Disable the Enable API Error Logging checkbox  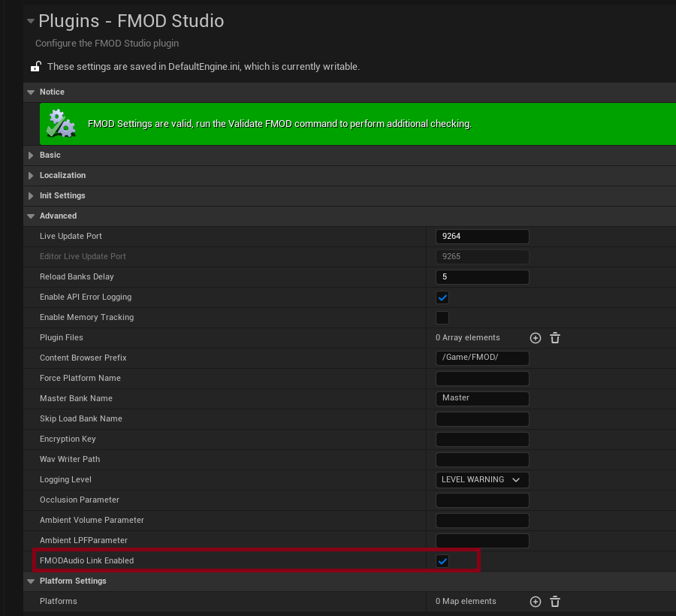coord(442,297)
